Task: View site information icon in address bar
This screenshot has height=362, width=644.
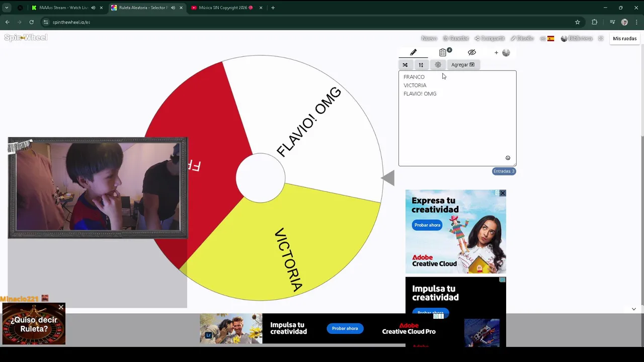Action: click(x=46, y=22)
